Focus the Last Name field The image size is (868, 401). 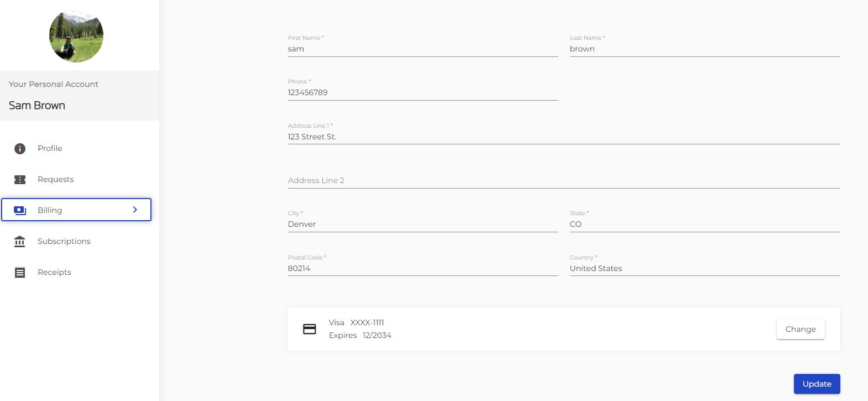(704, 49)
